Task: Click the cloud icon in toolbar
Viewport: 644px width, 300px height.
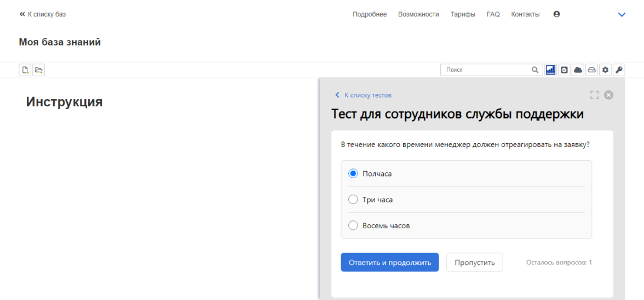Action: pos(578,70)
